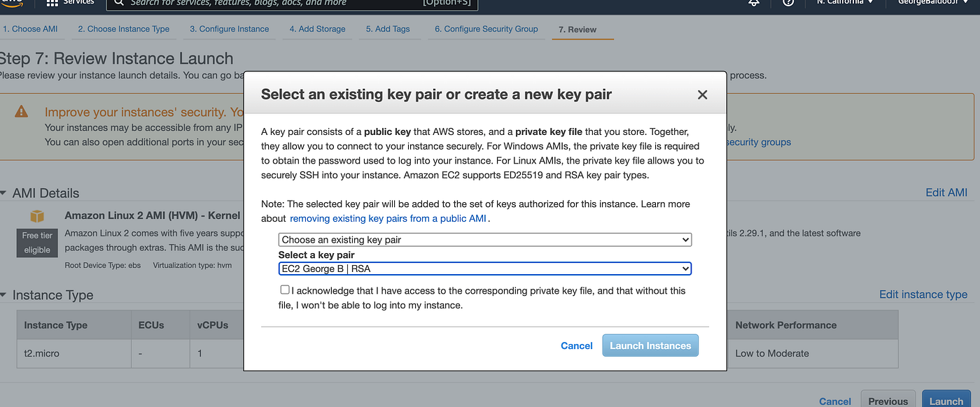Click the warning triangle security icon

[x=22, y=111]
